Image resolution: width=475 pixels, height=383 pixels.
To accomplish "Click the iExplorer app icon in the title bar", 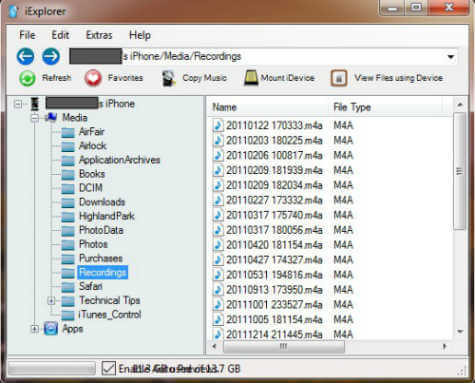I will pos(13,11).
